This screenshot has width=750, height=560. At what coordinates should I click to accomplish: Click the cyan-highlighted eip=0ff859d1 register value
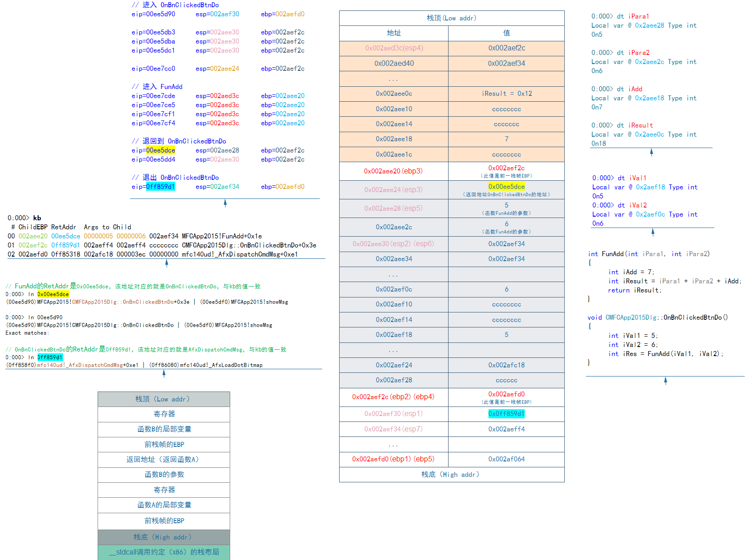click(x=161, y=187)
